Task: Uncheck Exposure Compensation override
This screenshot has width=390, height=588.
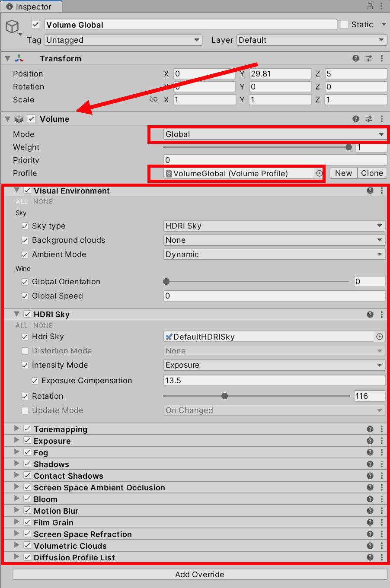Action: pos(35,381)
